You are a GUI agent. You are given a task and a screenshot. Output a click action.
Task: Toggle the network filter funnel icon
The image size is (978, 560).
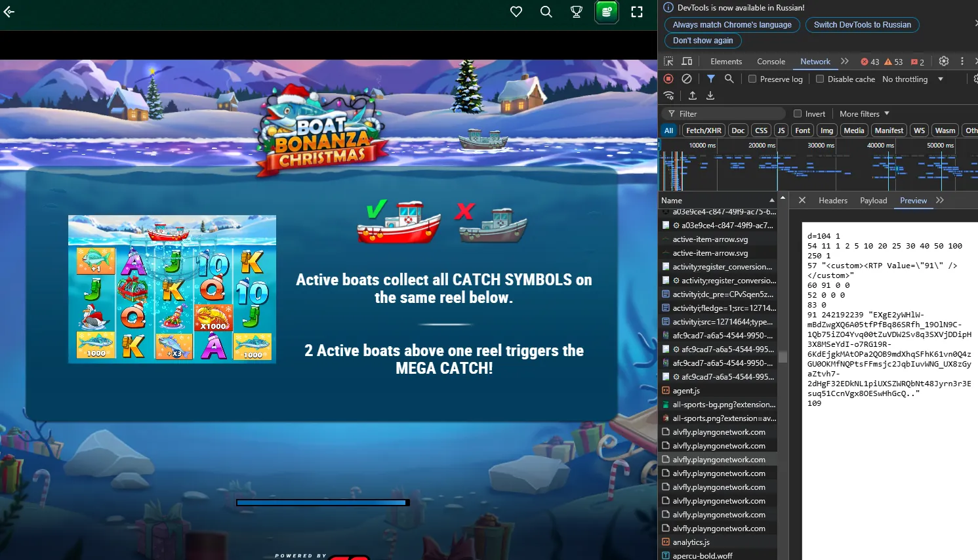point(710,79)
